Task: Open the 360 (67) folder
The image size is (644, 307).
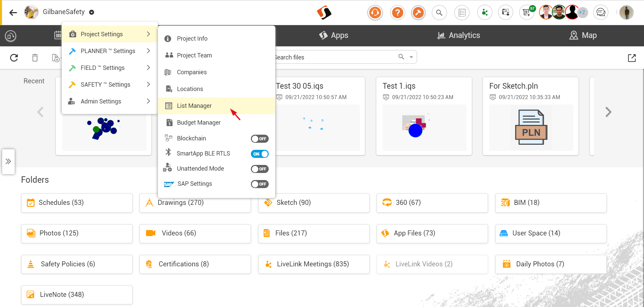Action: coord(432,203)
